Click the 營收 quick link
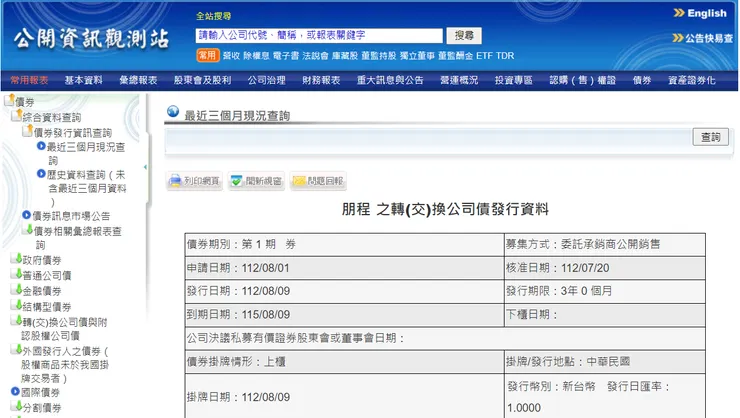This screenshot has height=418, width=740. [231, 56]
